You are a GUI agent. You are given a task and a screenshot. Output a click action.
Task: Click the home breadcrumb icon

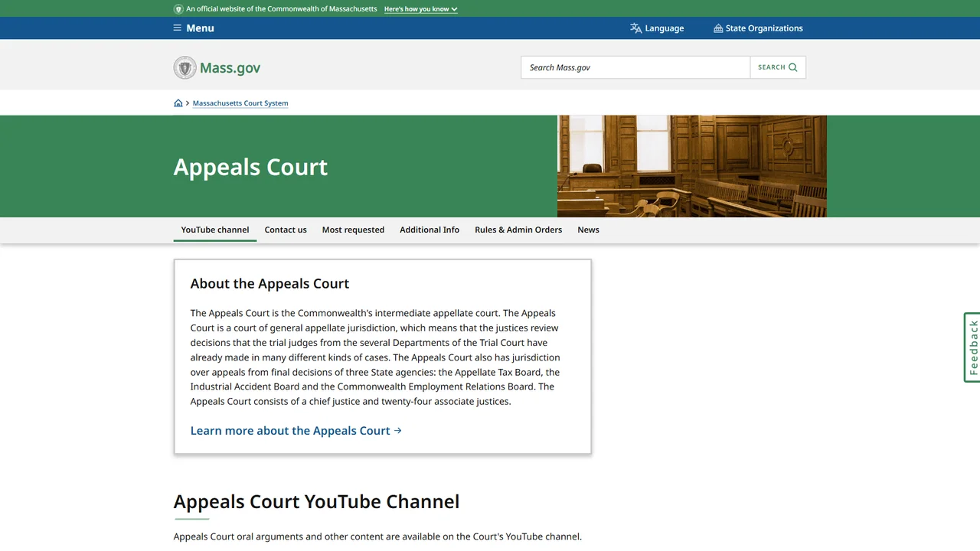178,103
